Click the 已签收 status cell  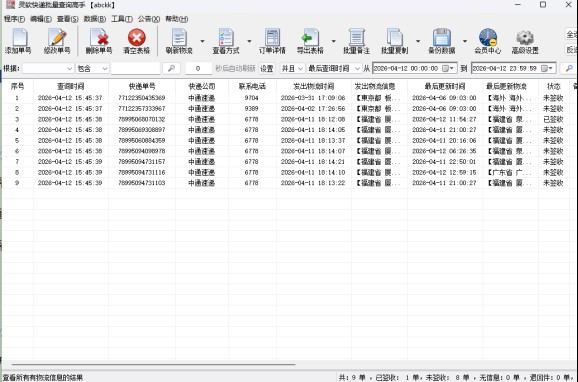click(x=553, y=119)
